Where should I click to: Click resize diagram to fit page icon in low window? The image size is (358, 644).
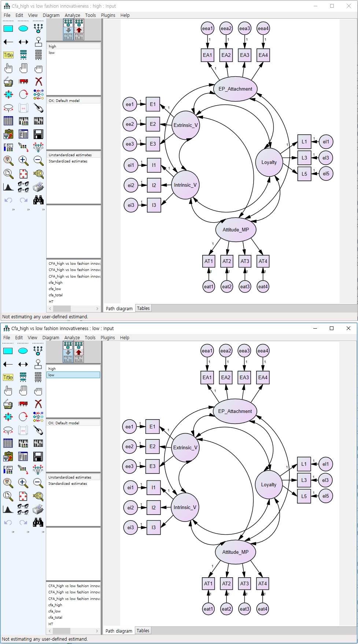point(23,496)
